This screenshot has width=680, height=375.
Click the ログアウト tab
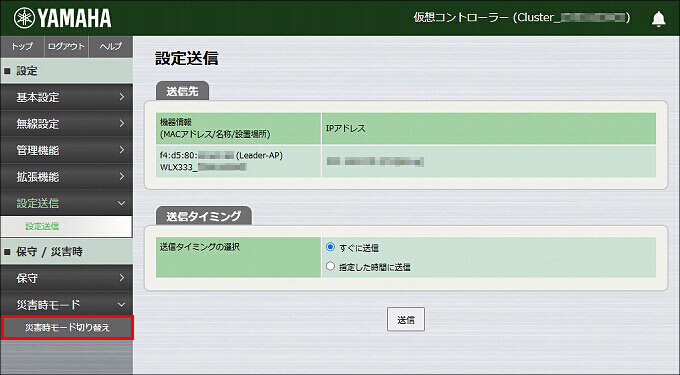pos(66,46)
